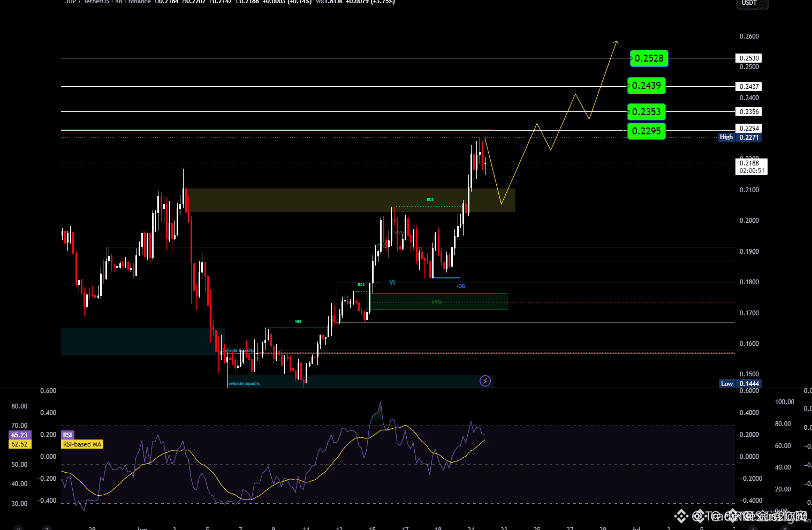Viewport: 812px width, 530px height.
Task: Click the current price 0.2188 label
Action: coord(749,163)
